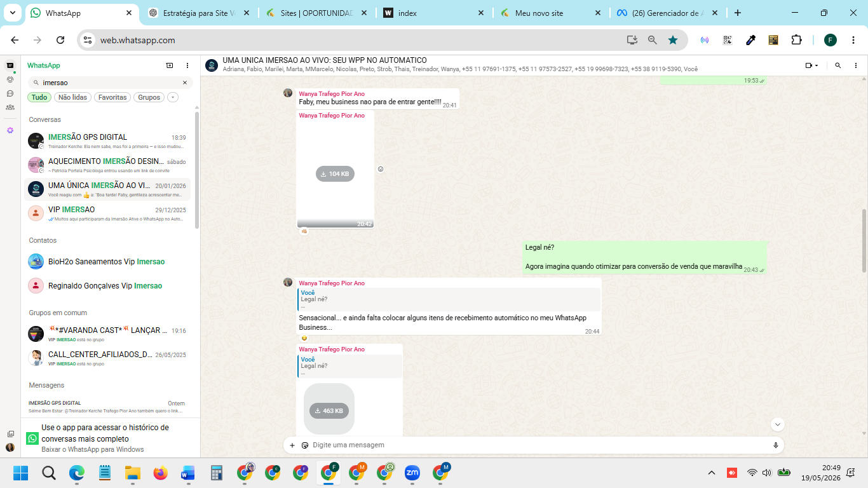Switch to the Estratégia para Site browser tab

[200, 13]
